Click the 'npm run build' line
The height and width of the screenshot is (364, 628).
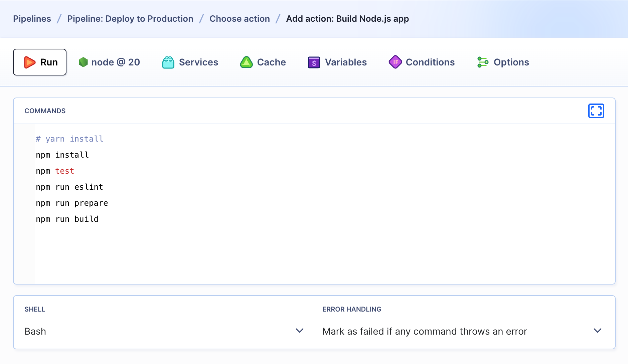point(67,219)
